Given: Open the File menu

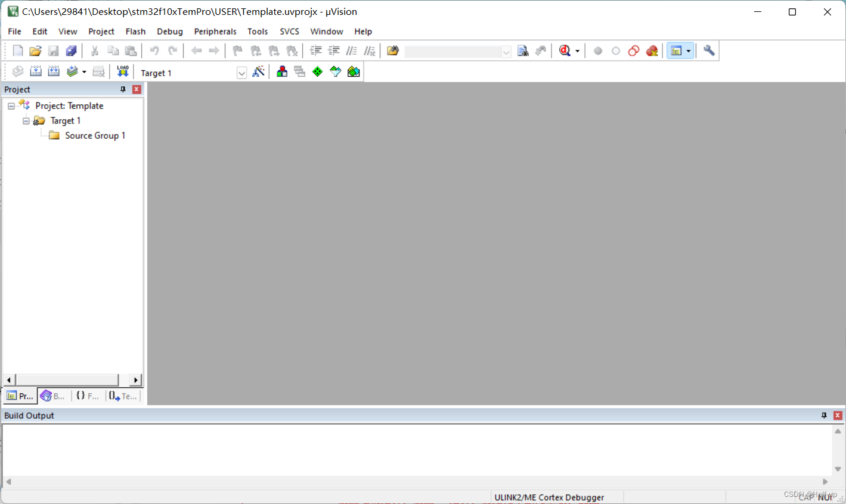Looking at the screenshot, I should (x=14, y=32).
